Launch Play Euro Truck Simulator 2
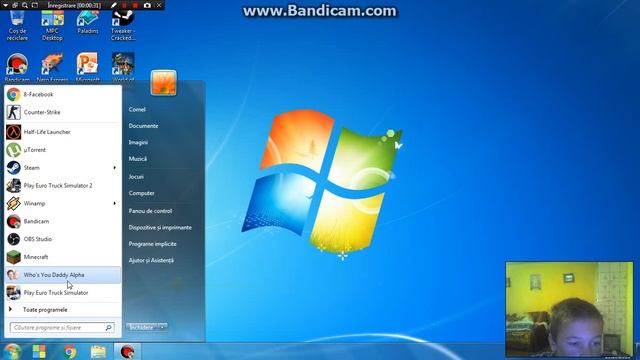 [x=63, y=186]
